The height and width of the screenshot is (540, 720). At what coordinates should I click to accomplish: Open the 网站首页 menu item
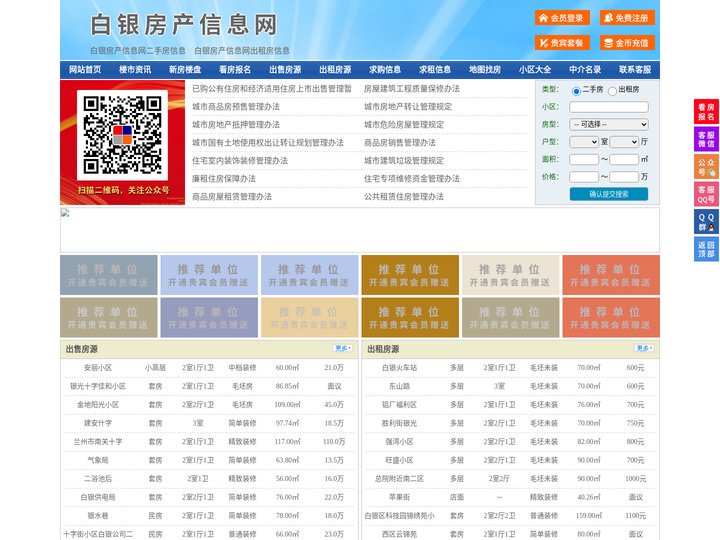[85, 70]
